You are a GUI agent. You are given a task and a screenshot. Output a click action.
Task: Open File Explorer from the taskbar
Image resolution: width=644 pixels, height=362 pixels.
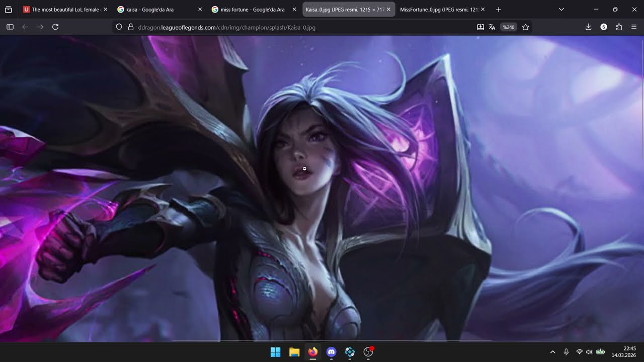coord(294,352)
